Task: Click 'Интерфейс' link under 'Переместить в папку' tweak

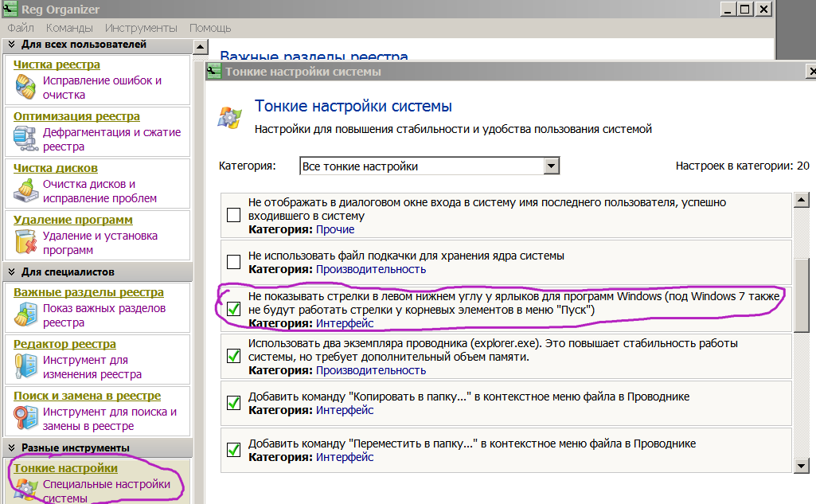Action: pos(345,457)
